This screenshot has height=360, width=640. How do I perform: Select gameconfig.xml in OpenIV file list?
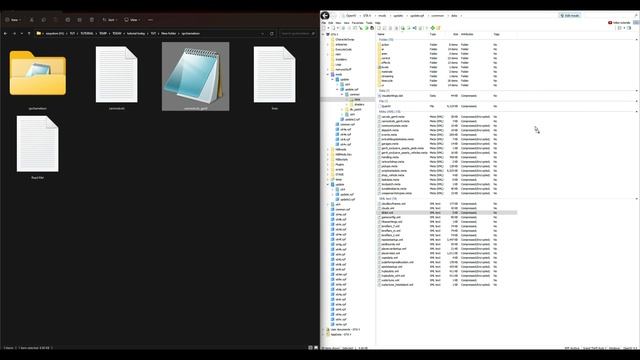(x=391, y=217)
